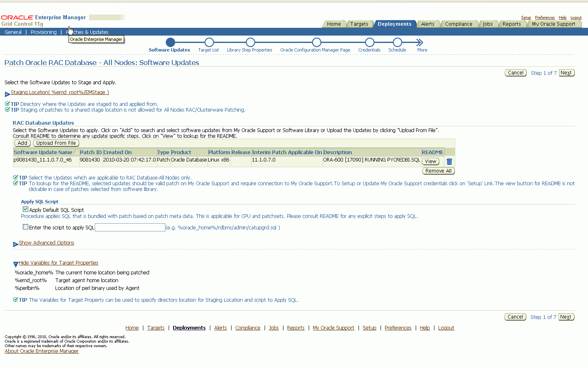Viewport: 588px width, 368px height.
Task: Open the Compliance tab
Action: click(459, 24)
